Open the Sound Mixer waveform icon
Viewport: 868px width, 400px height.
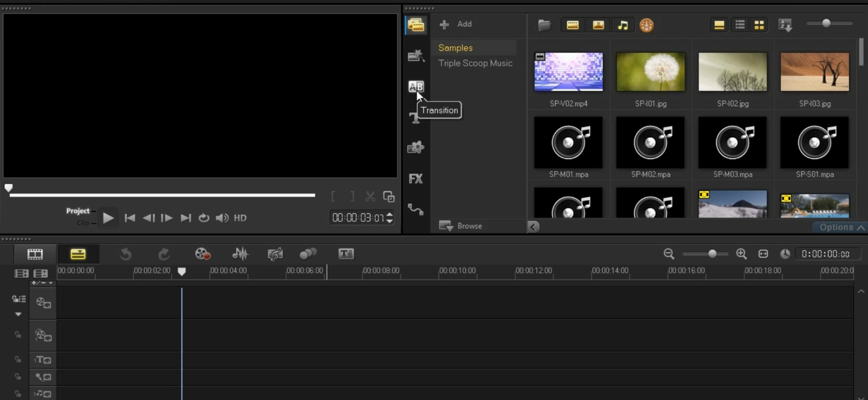[x=240, y=254]
